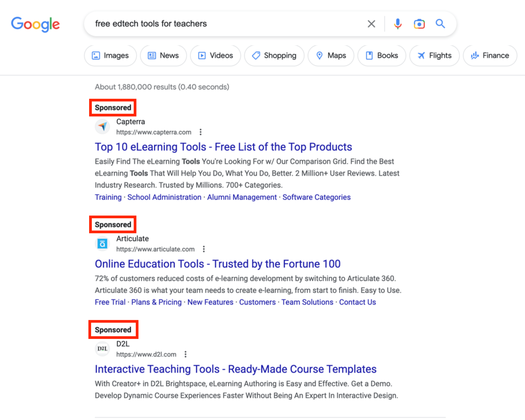Open the Software Categories sitelink
525x420 pixels.
316,197
